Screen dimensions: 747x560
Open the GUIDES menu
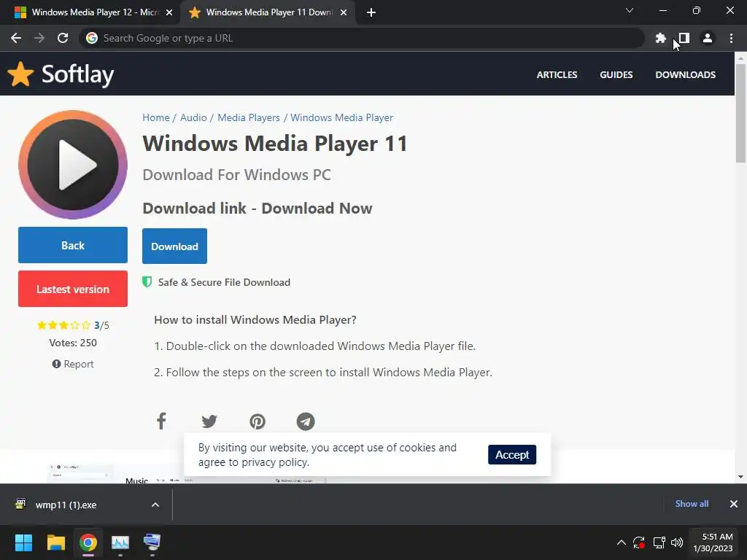click(x=616, y=75)
